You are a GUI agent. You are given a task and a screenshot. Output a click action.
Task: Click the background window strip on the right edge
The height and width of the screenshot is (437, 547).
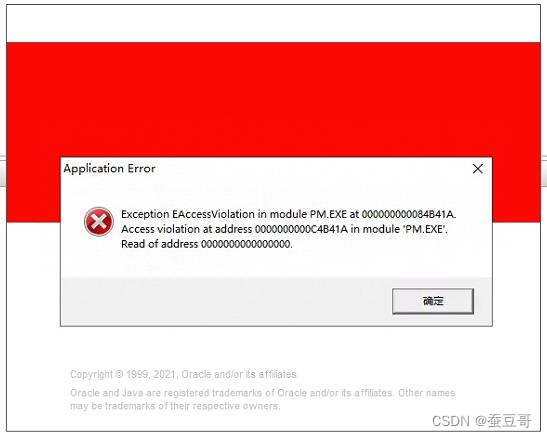pos(544,171)
